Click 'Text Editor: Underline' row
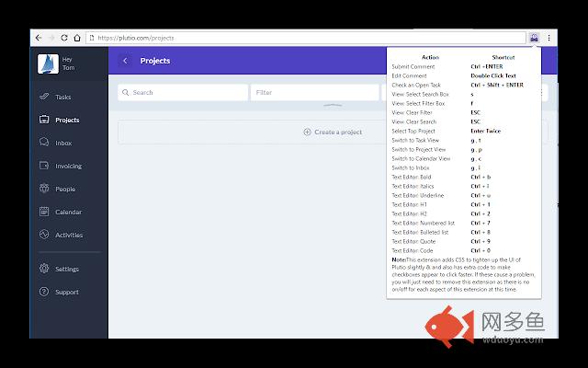Viewport: 588px width, 368px height. [464, 195]
